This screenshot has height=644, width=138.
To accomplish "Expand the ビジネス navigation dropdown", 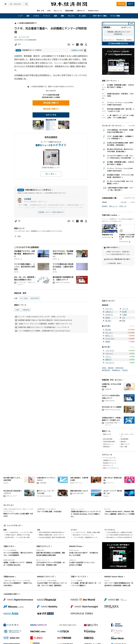I will pos(37,16).
